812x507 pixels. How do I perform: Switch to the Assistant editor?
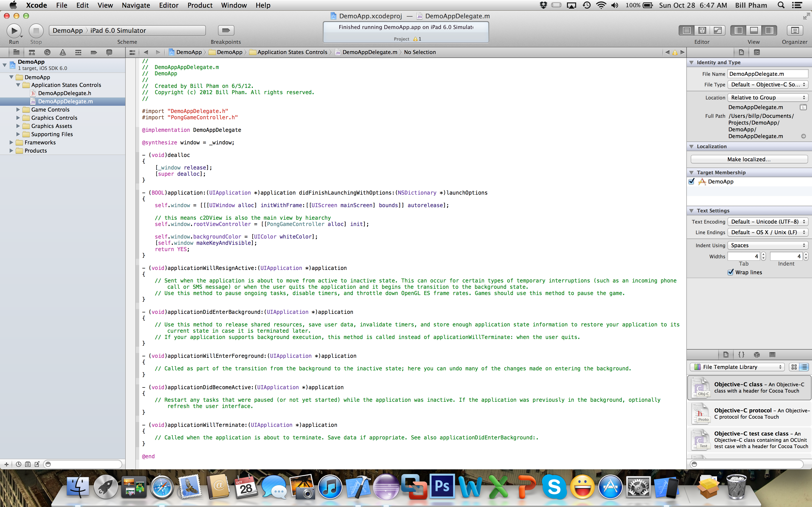702,30
